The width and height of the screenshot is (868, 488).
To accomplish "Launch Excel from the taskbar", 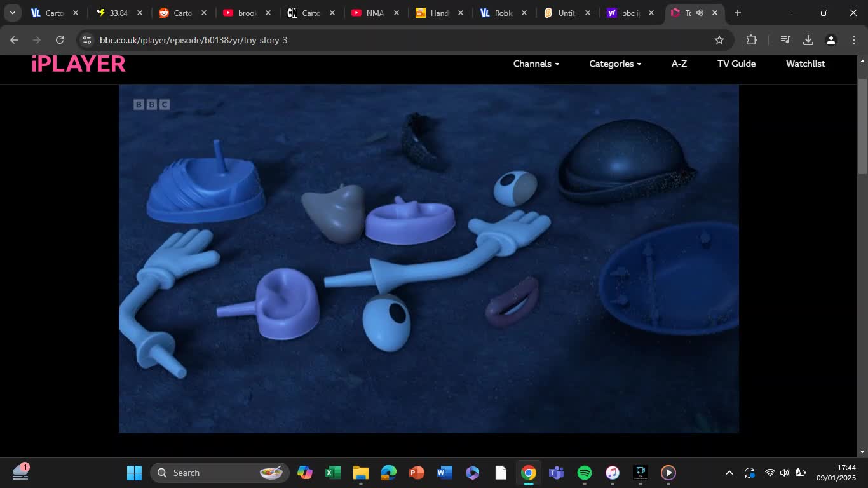I will click(x=333, y=473).
